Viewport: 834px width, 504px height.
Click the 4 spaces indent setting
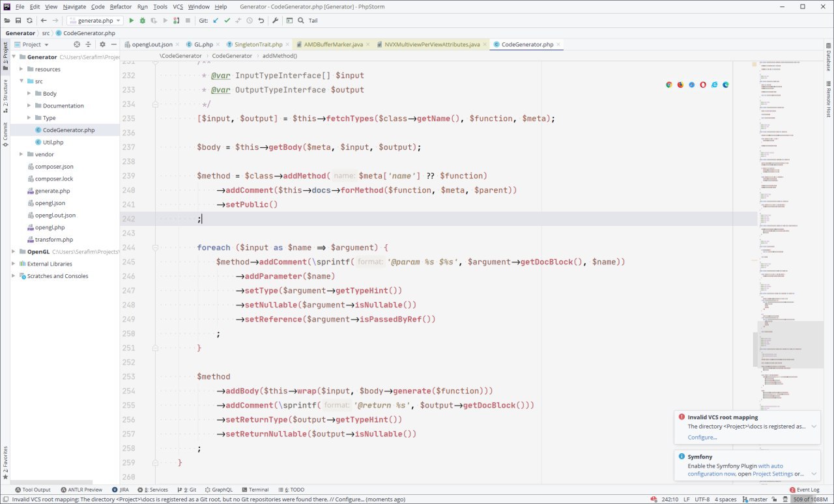click(x=727, y=499)
